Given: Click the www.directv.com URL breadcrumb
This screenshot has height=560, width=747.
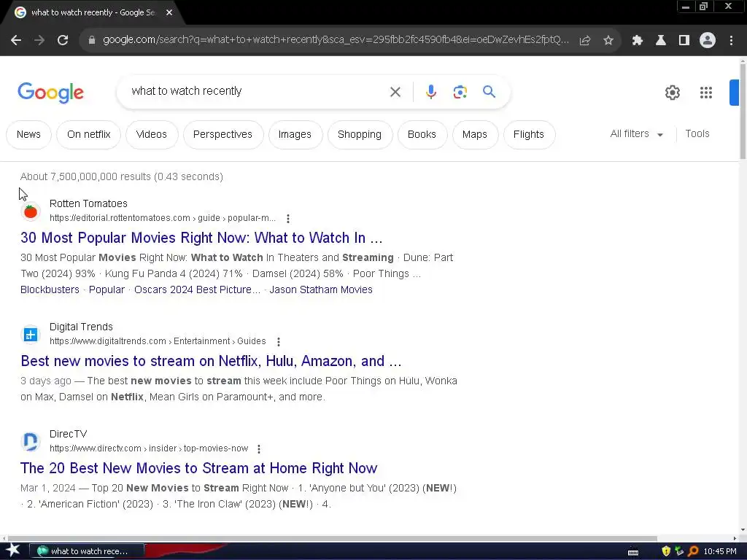Looking at the screenshot, I should click(149, 448).
